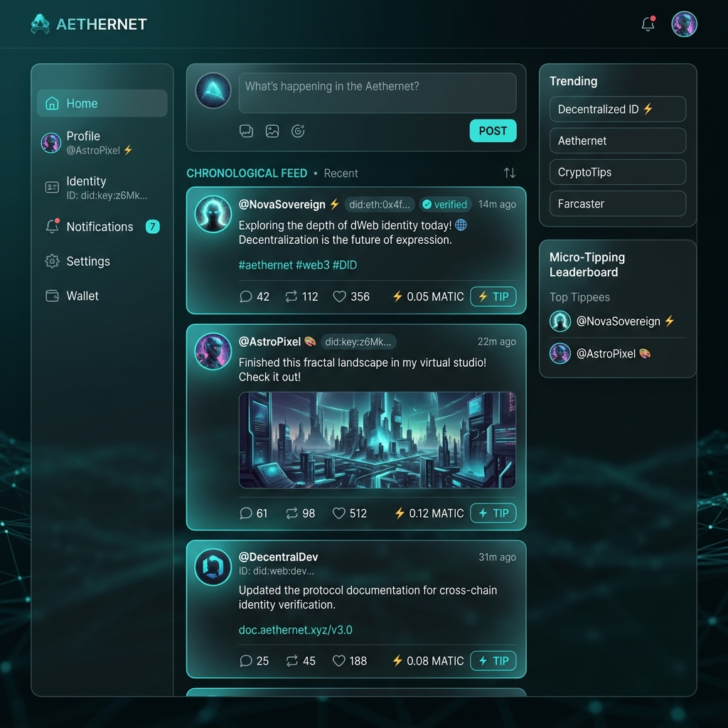Click the fractal landscape image thumbnail

[x=378, y=439]
